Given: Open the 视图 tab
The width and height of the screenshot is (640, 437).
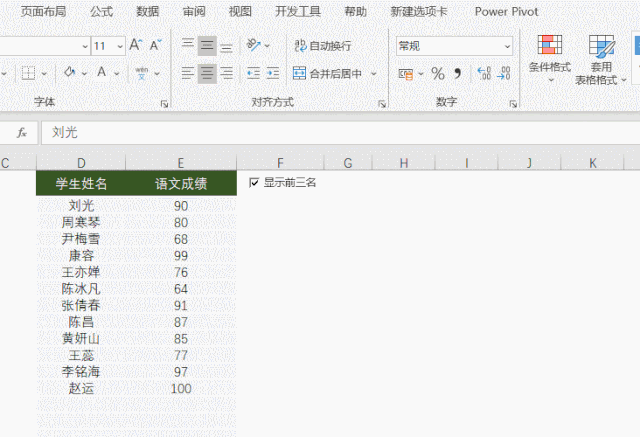Looking at the screenshot, I should (240, 11).
